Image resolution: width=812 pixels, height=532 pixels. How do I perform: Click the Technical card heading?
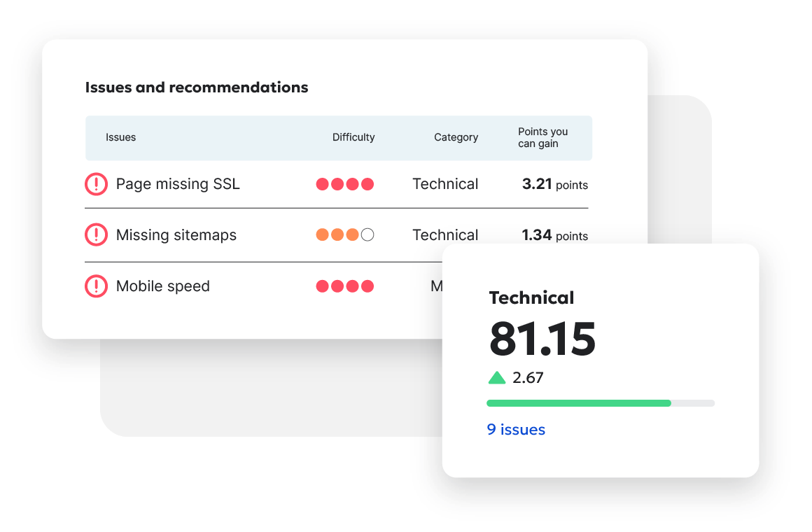click(x=531, y=298)
